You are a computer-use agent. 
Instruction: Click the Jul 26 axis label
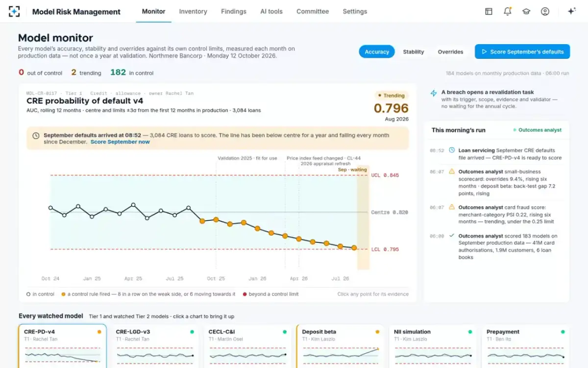coord(340,278)
